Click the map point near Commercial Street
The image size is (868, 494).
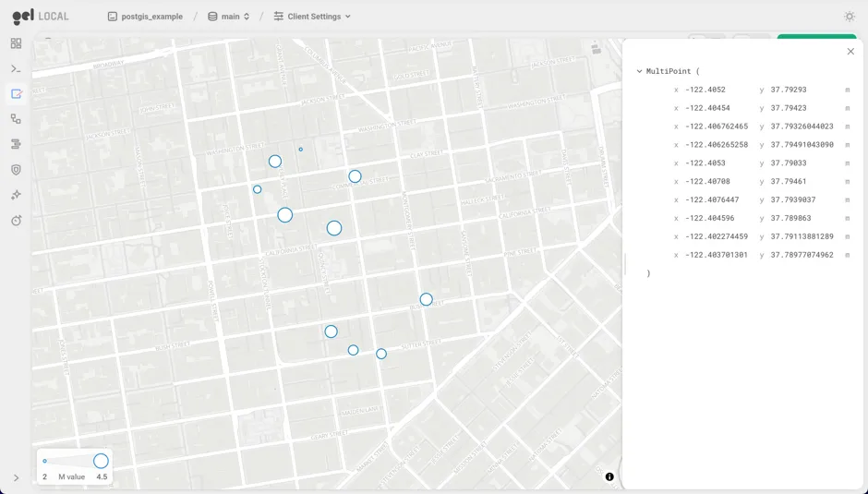tap(355, 176)
